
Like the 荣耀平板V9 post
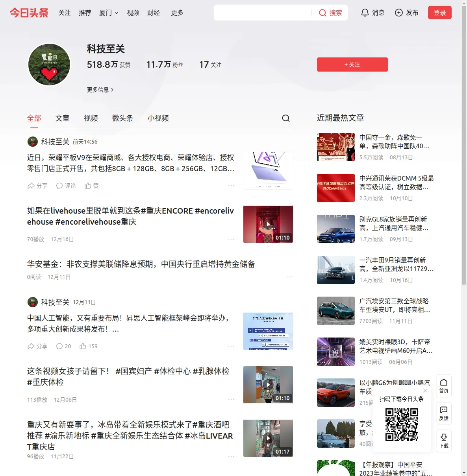[91, 186]
